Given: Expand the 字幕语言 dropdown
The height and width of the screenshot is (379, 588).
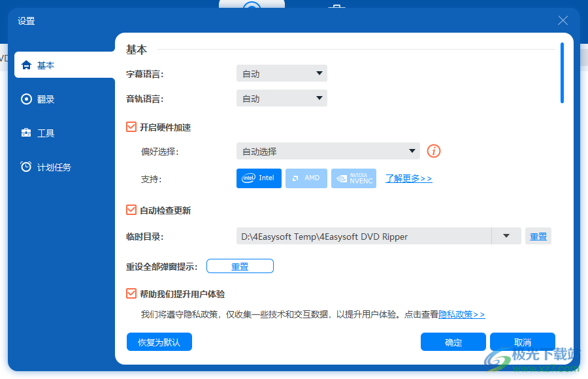Looking at the screenshot, I should click(x=282, y=73).
